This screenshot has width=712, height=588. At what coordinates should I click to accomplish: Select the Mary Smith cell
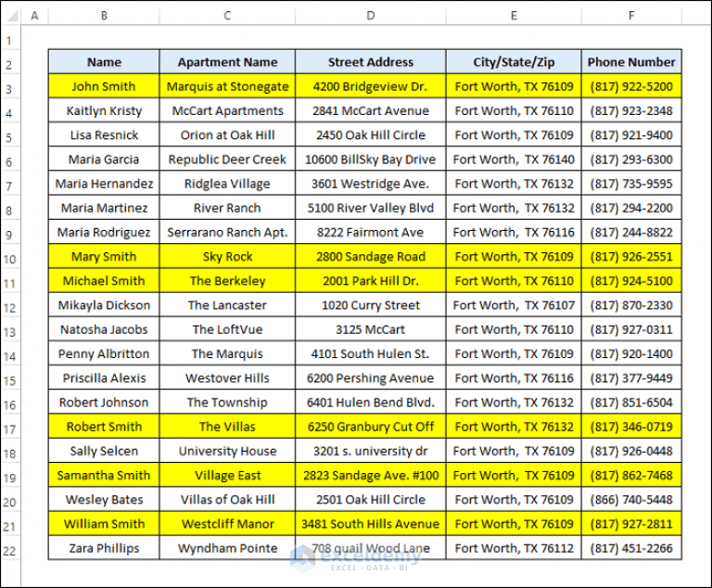point(104,256)
